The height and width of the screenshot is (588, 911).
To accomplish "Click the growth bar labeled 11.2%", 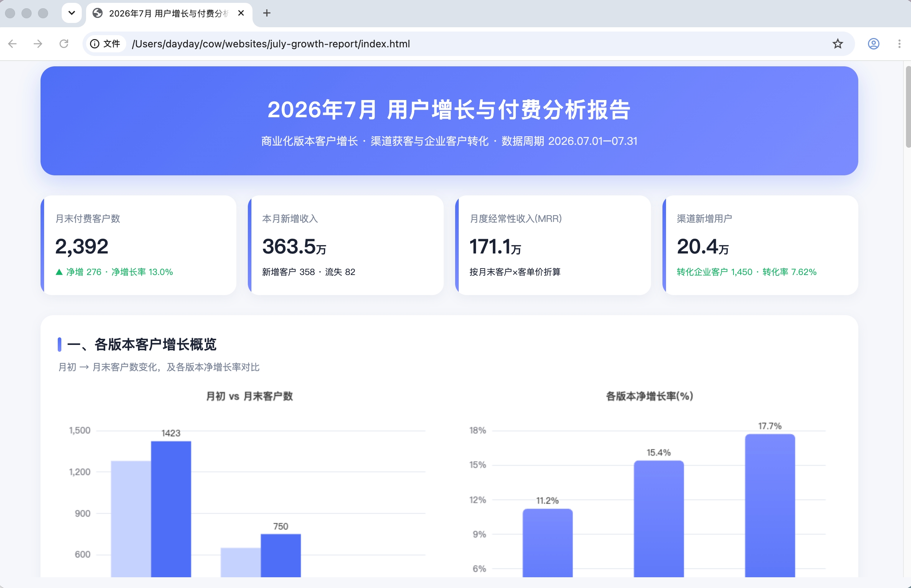I will pos(547,542).
